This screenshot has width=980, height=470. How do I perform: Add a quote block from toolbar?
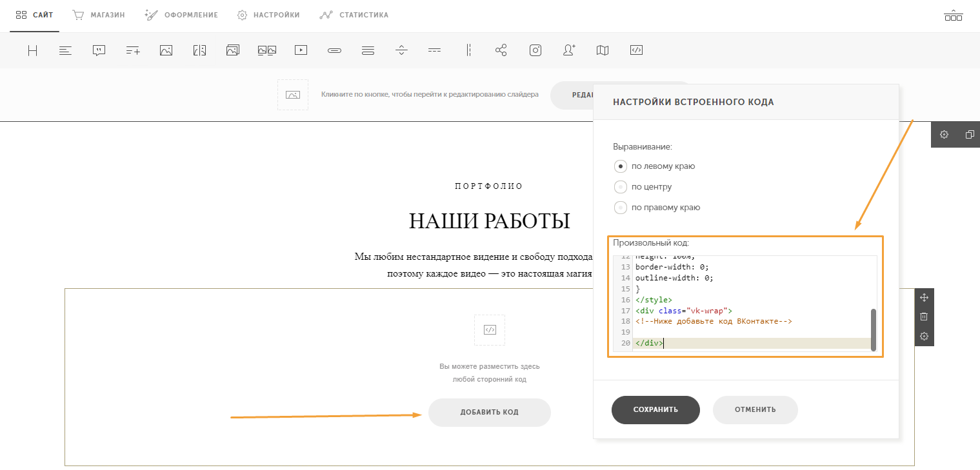pos(99,50)
